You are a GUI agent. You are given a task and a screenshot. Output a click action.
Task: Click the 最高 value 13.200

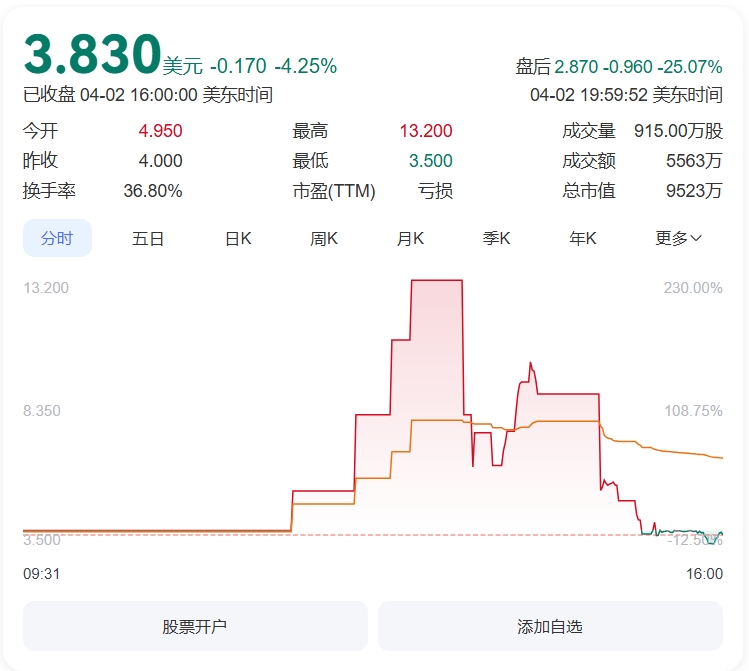click(425, 131)
